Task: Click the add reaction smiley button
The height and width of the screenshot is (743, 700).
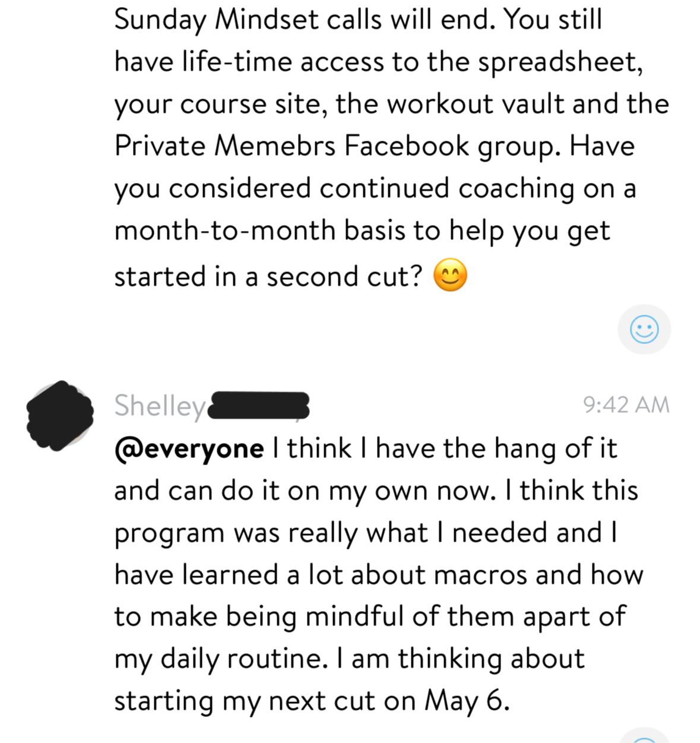Action: [x=644, y=330]
